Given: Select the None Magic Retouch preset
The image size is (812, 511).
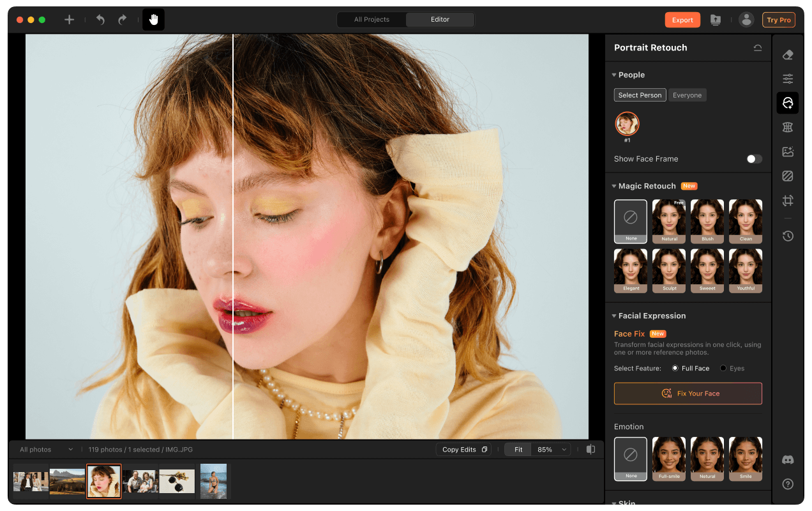Looking at the screenshot, I should (x=631, y=222).
